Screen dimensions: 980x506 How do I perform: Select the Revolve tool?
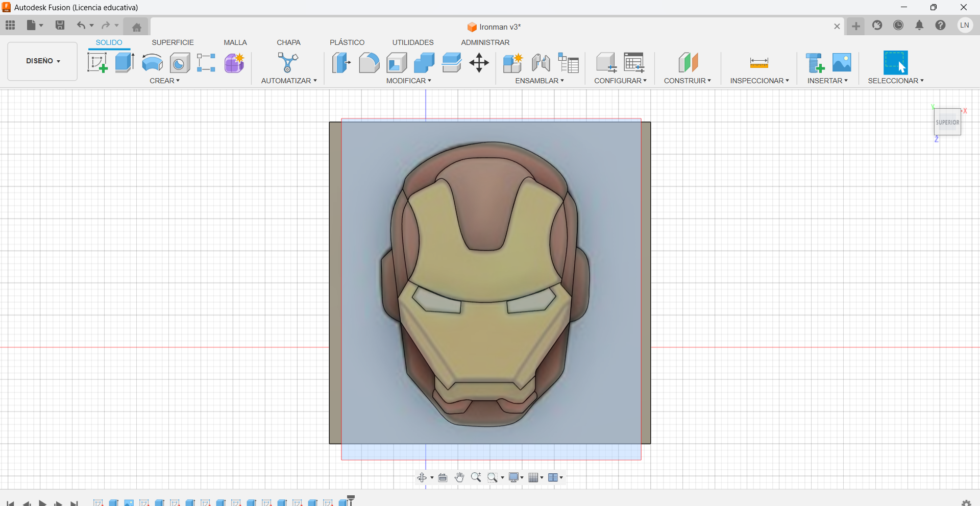[152, 63]
